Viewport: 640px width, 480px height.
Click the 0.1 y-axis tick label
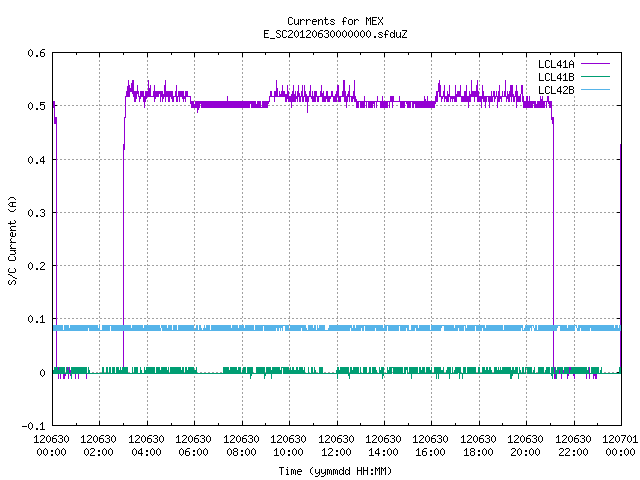click(36, 319)
